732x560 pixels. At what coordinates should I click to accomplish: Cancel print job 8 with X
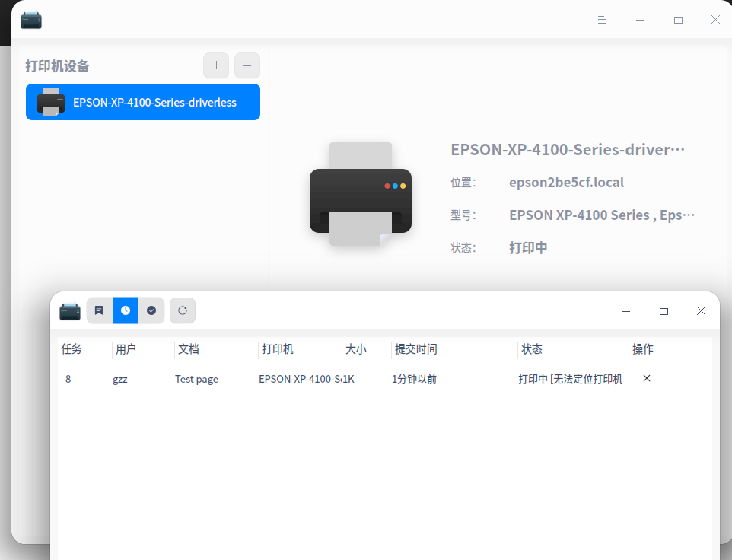[647, 378]
